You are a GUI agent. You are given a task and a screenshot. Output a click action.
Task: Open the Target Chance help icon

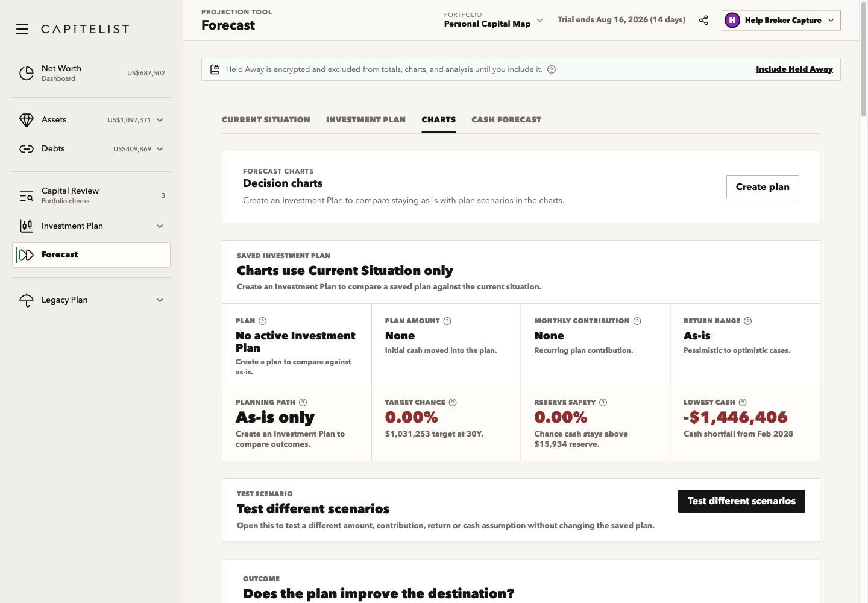453,402
